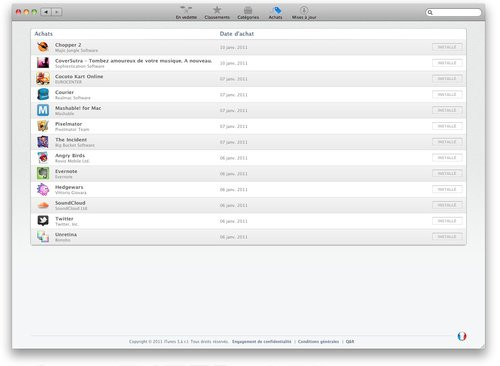Open the Hedgewars title link
The width and height of the screenshot is (500, 366).
(x=69, y=187)
